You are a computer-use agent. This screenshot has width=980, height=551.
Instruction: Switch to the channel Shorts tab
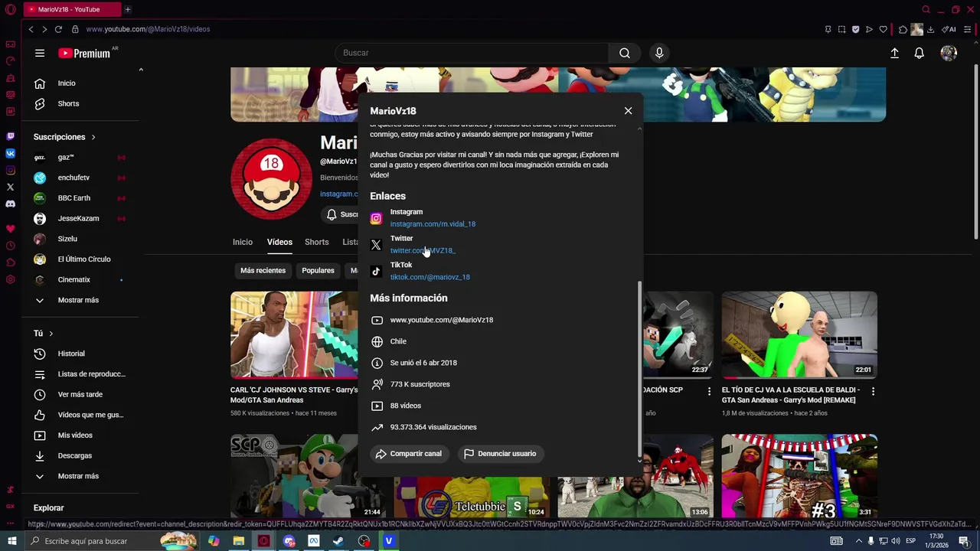[317, 242]
